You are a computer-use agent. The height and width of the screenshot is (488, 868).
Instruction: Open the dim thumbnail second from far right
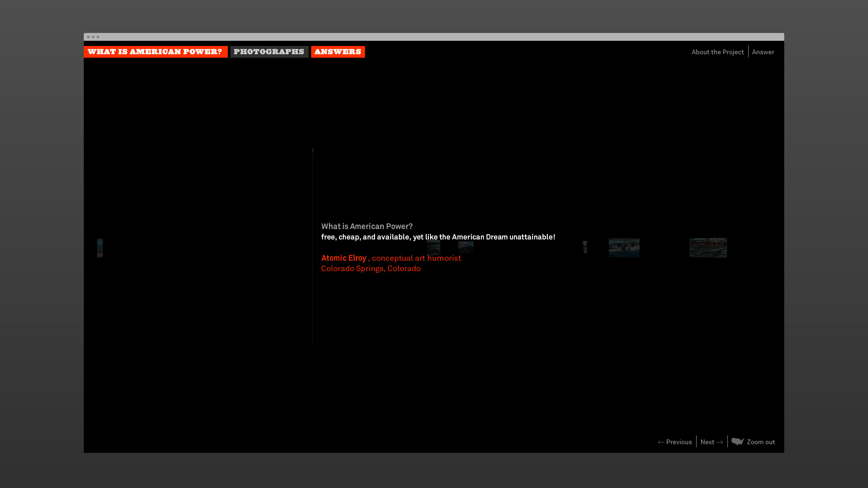(x=624, y=248)
